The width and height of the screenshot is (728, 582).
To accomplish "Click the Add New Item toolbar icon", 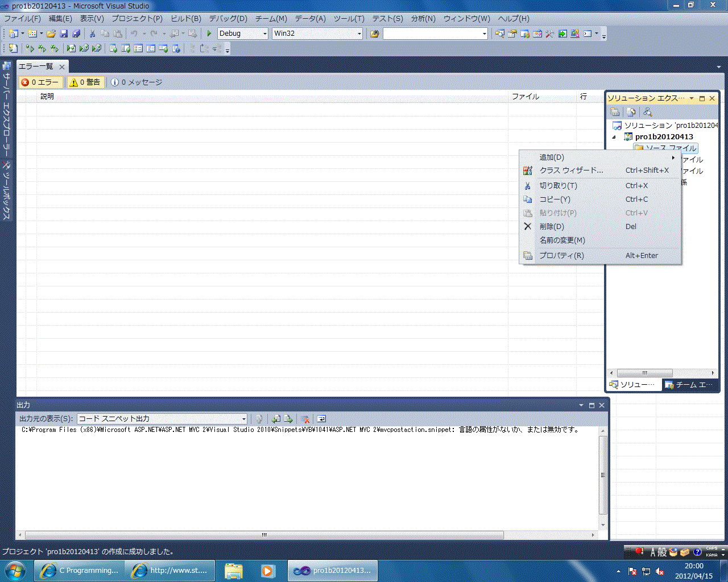I will [32, 34].
